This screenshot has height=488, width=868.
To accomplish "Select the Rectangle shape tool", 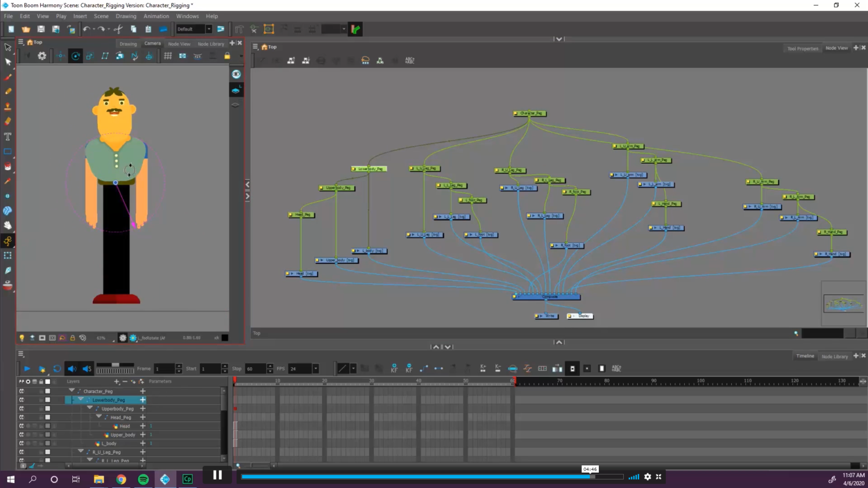I will (8, 151).
